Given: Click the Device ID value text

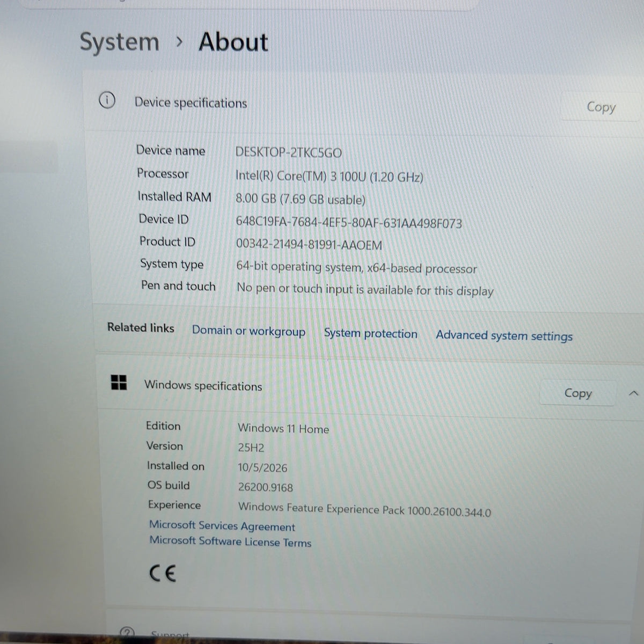Looking at the screenshot, I should [349, 222].
